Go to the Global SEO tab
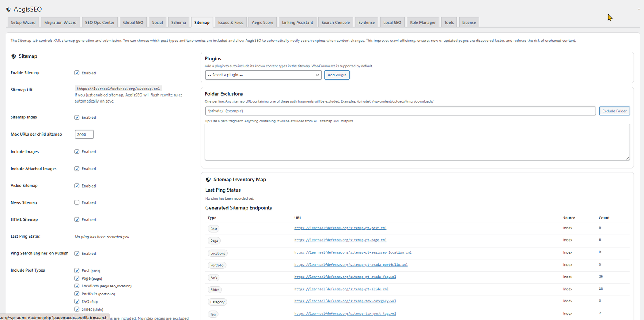644x320 pixels. 133,23
